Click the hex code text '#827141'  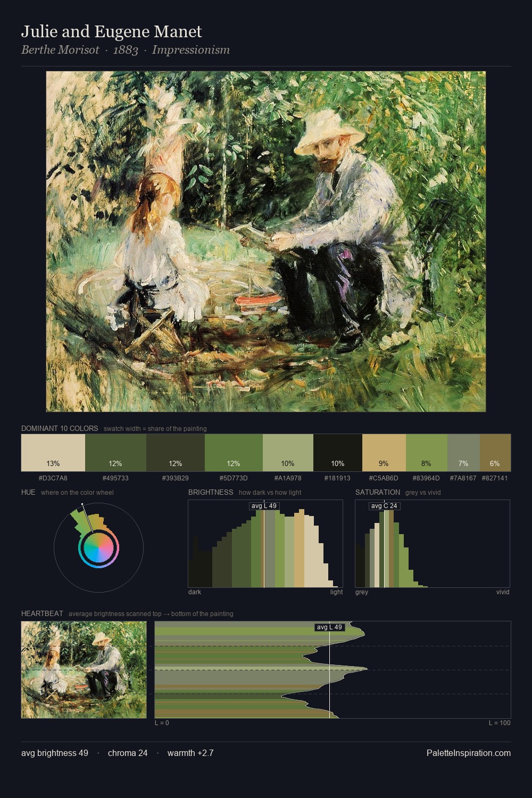click(495, 478)
